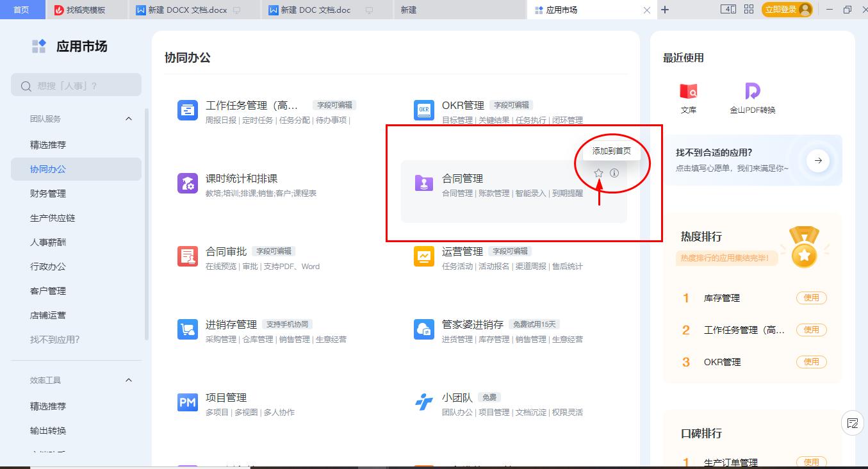Select the OKR管理 app icon

point(424,110)
